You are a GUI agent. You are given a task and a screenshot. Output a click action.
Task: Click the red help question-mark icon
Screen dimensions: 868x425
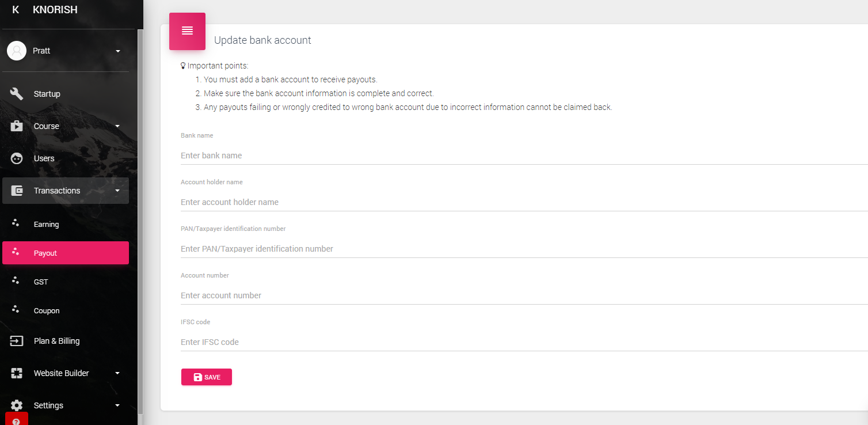[16, 420]
